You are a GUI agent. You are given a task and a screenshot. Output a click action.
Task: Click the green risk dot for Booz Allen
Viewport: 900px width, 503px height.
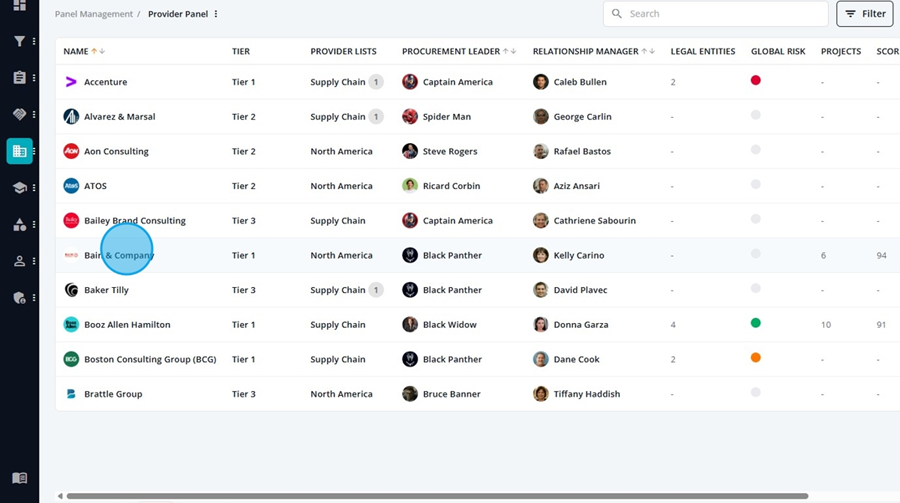tap(755, 323)
